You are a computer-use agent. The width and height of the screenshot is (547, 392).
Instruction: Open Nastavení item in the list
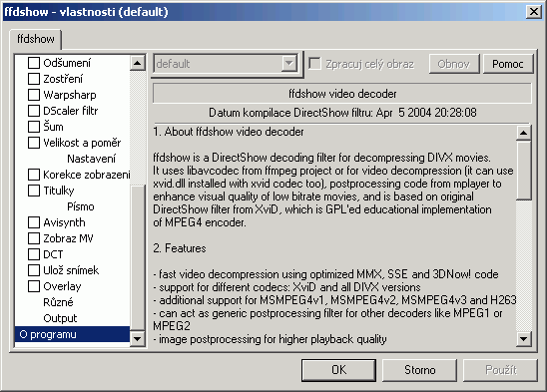click(x=91, y=159)
